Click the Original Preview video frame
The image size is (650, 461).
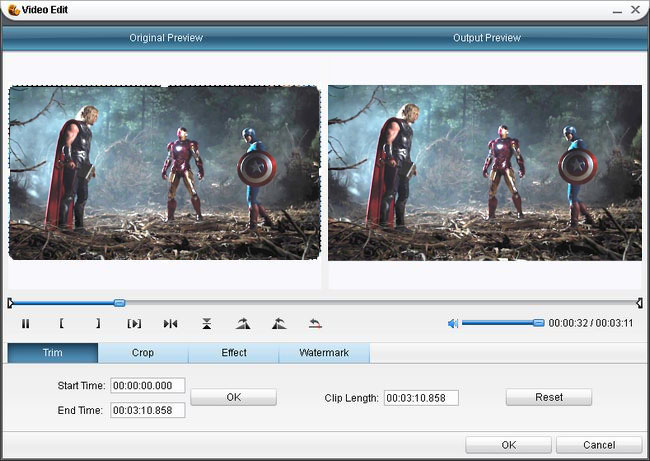click(x=165, y=173)
